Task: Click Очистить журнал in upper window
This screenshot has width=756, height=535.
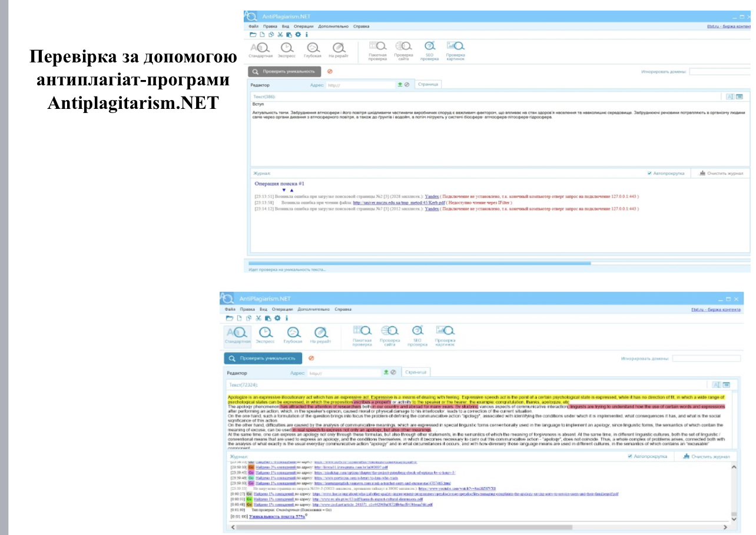Action: point(722,174)
